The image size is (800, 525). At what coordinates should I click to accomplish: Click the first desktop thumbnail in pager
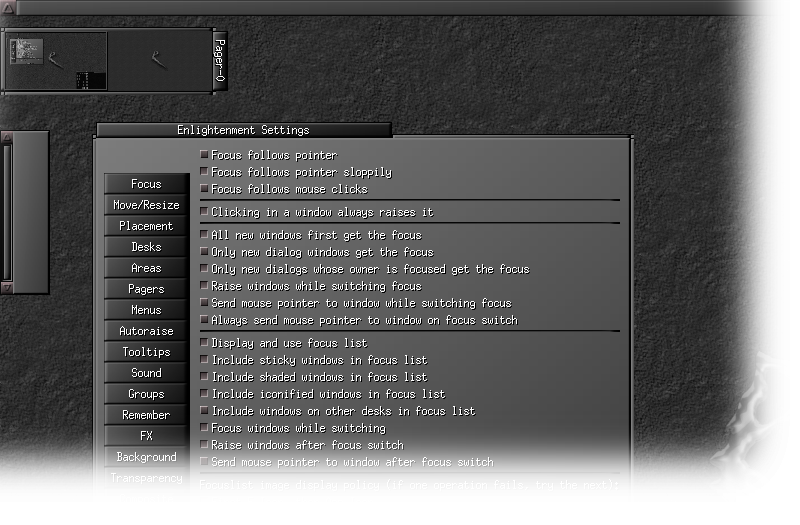56,61
